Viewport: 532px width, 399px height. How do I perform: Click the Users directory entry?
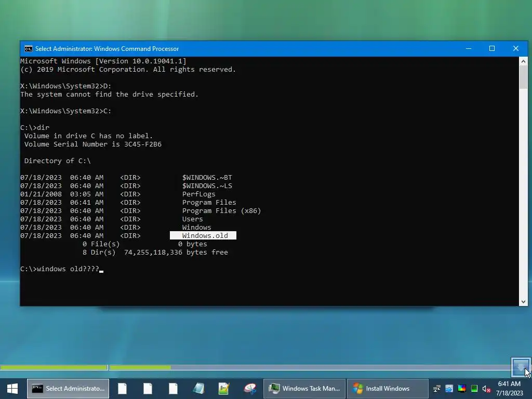[192, 219]
